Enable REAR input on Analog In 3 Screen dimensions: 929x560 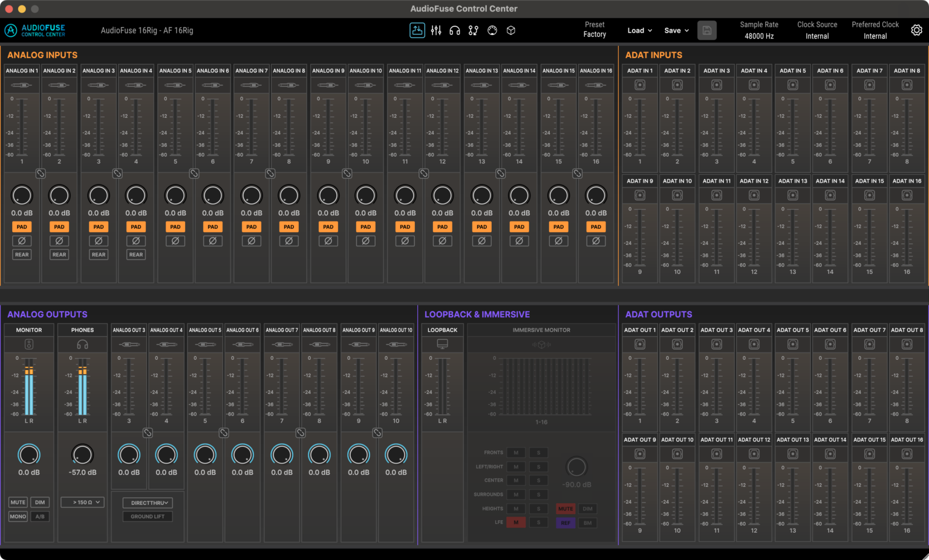point(99,255)
